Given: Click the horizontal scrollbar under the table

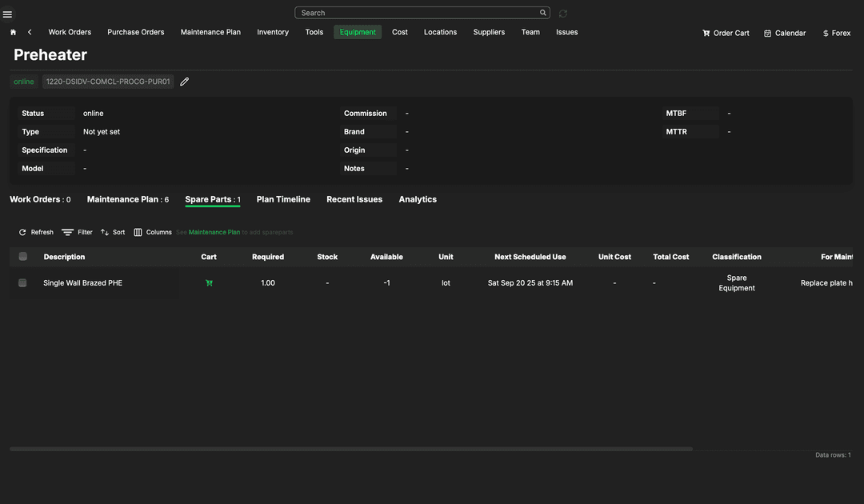Looking at the screenshot, I should click(x=350, y=449).
